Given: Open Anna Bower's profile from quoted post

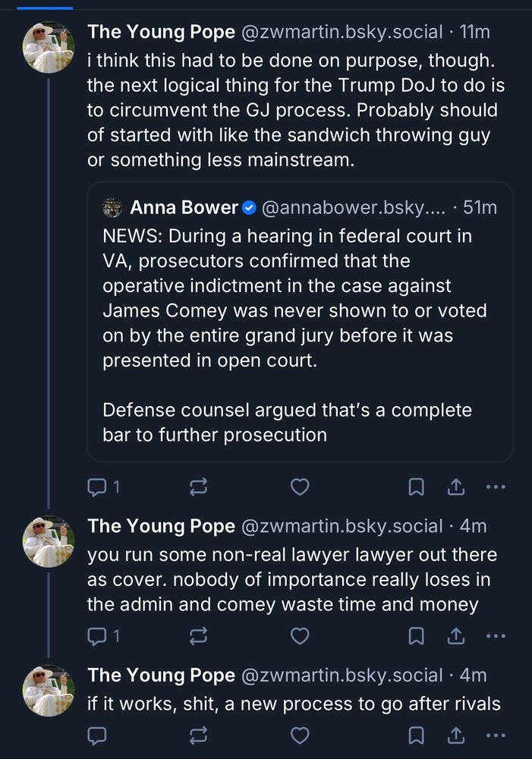Looking at the screenshot, I should pyautogui.click(x=185, y=207).
